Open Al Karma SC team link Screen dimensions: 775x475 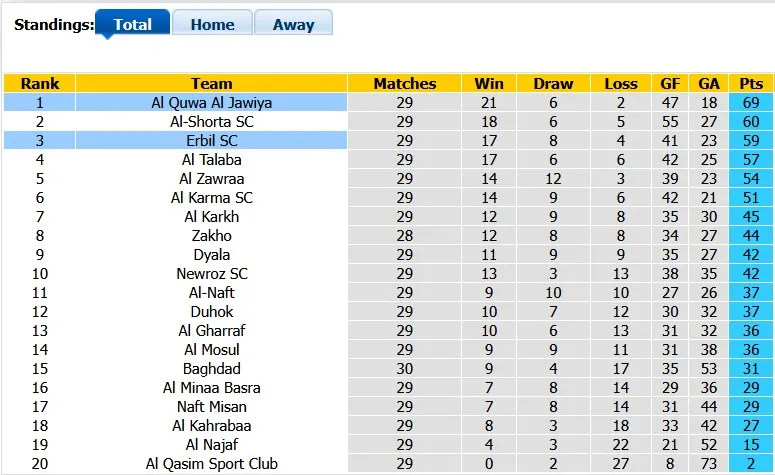tap(211, 197)
